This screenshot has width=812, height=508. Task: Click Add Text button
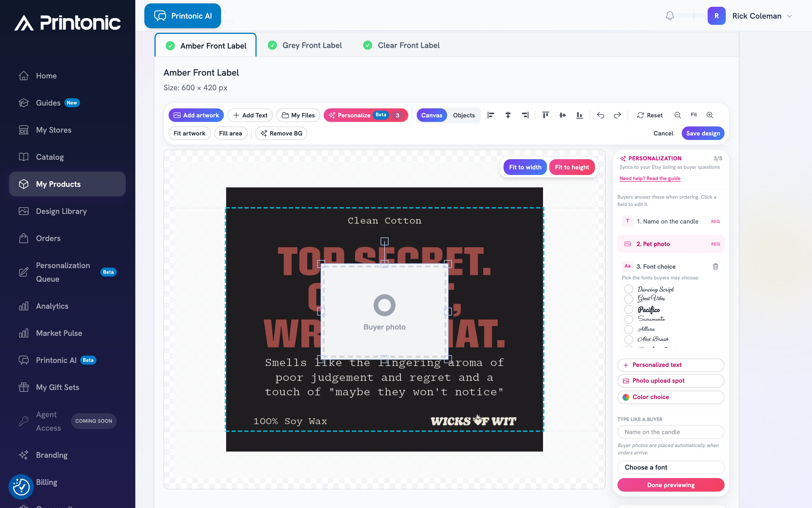click(250, 115)
